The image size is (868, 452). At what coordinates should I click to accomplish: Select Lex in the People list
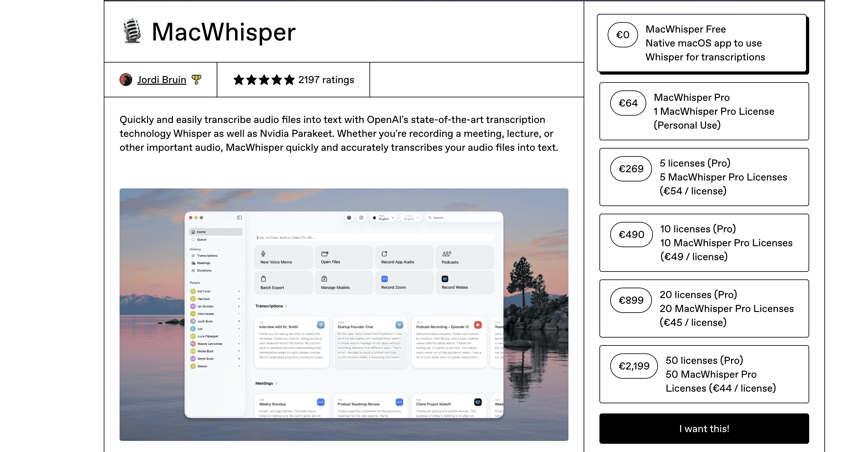216,329
